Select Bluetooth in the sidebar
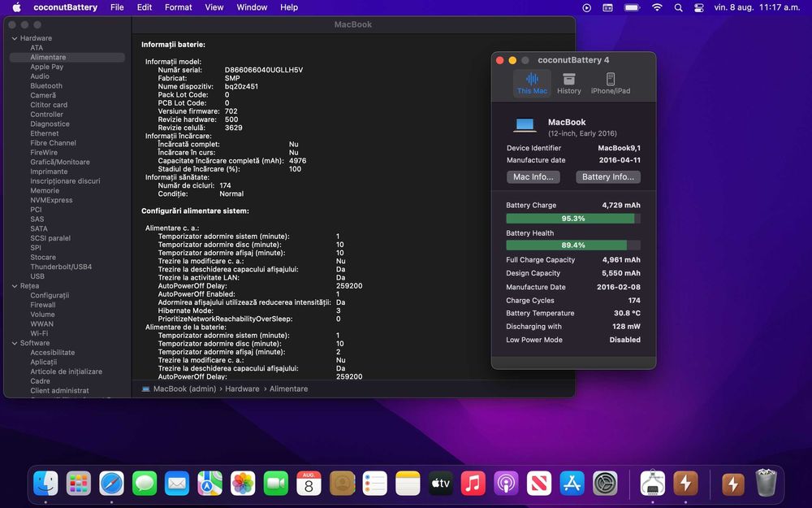812x508 pixels. coord(46,86)
